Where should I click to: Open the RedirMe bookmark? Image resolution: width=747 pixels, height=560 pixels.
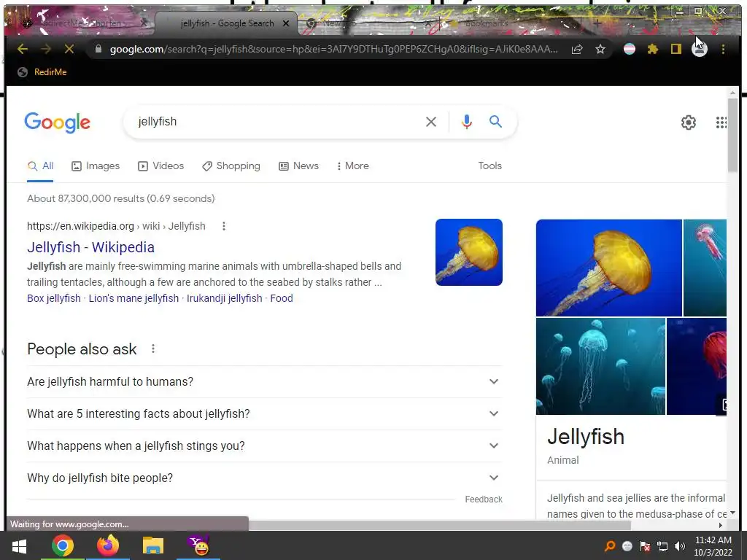click(x=42, y=72)
